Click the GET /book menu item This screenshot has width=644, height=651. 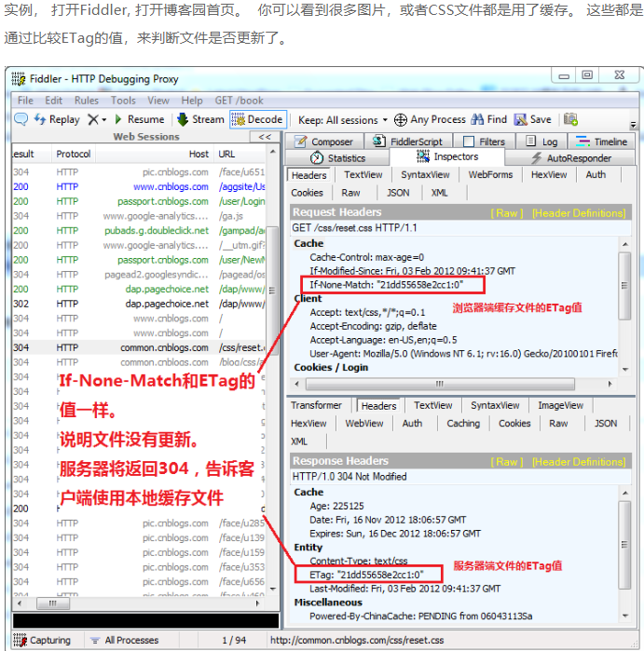[239, 101]
